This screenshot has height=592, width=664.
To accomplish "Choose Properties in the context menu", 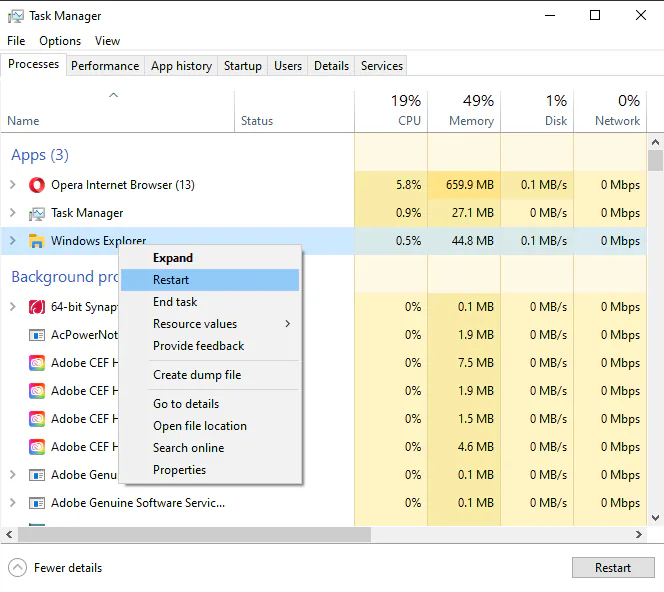I will (210, 470).
